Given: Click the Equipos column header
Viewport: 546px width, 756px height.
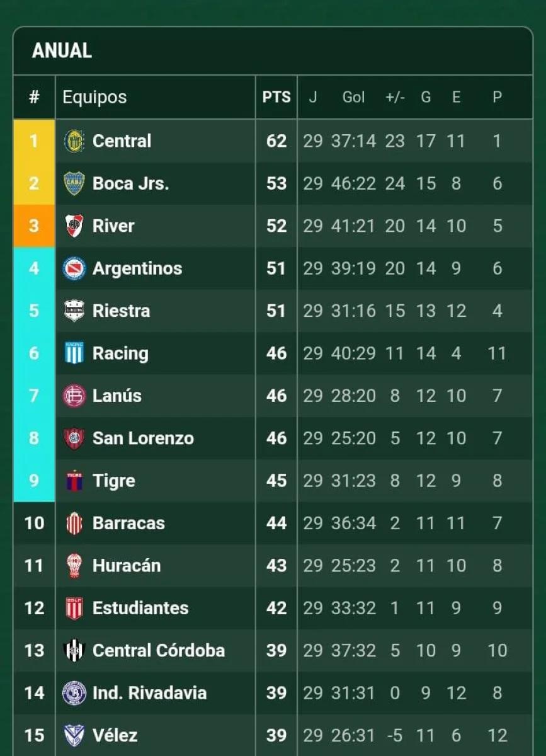Looking at the screenshot, I should 94,97.
